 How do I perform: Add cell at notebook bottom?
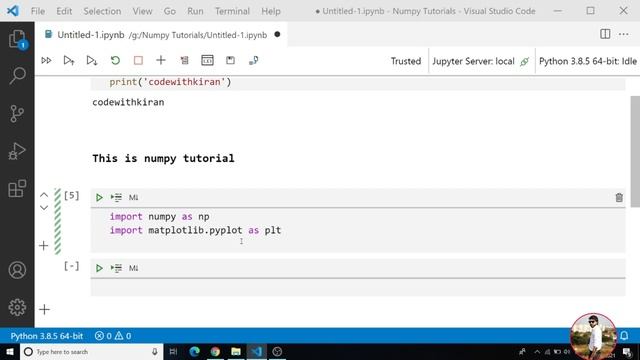44,309
